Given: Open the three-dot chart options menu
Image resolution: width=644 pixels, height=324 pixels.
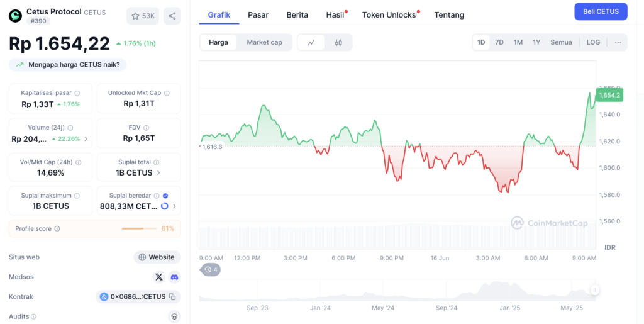Looking at the screenshot, I should coord(618,42).
